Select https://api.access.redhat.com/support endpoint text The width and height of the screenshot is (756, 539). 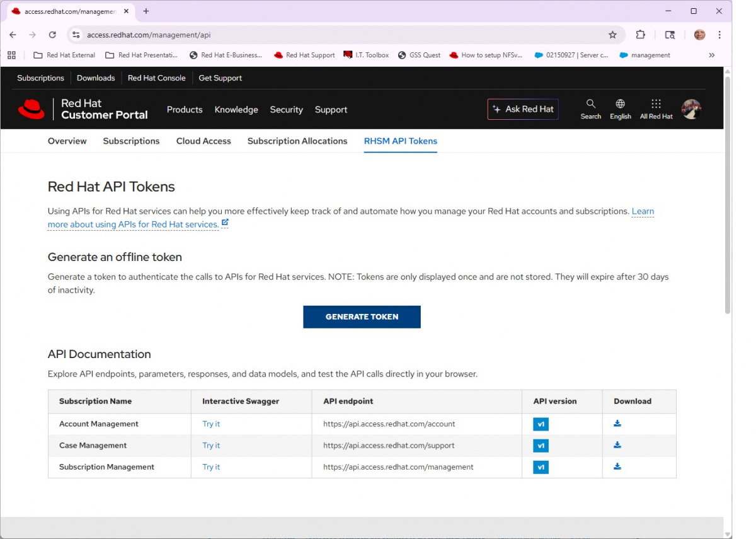coord(389,445)
